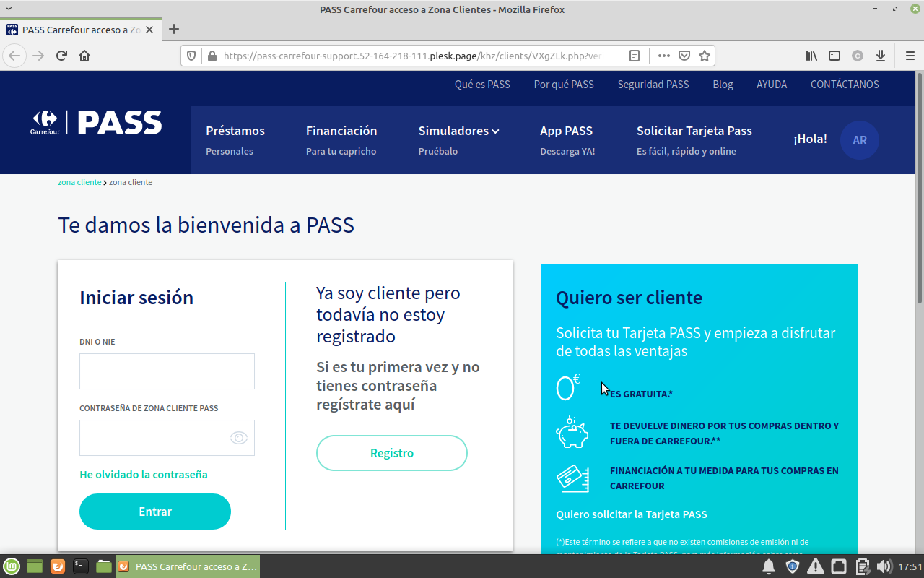Click the zero euro icon

point(569,387)
